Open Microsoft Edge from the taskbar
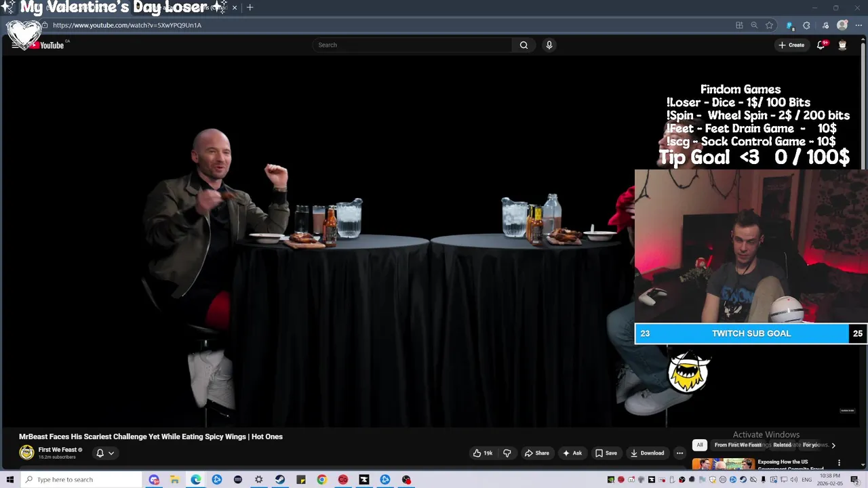The width and height of the screenshot is (868, 488). (x=195, y=479)
